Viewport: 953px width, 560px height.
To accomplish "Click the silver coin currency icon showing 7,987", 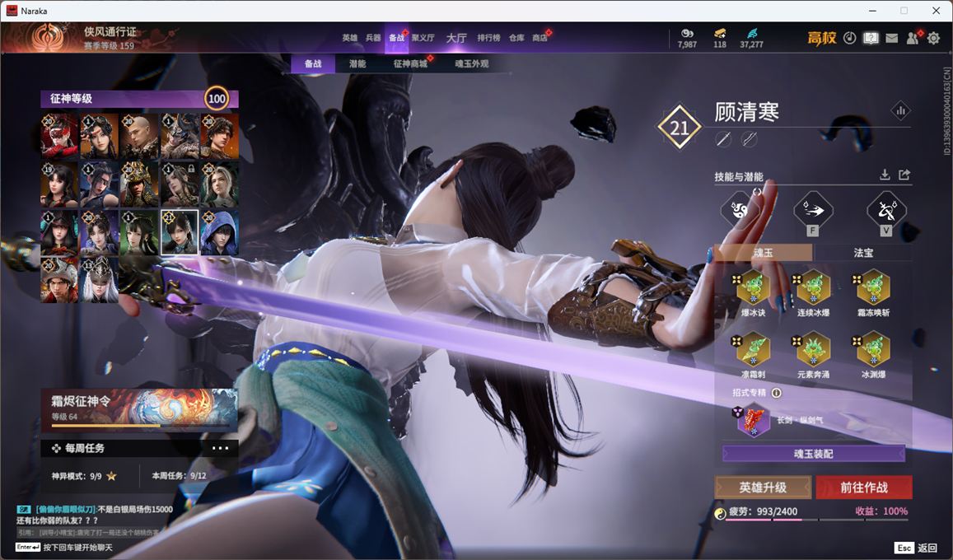I will pyautogui.click(x=687, y=34).
